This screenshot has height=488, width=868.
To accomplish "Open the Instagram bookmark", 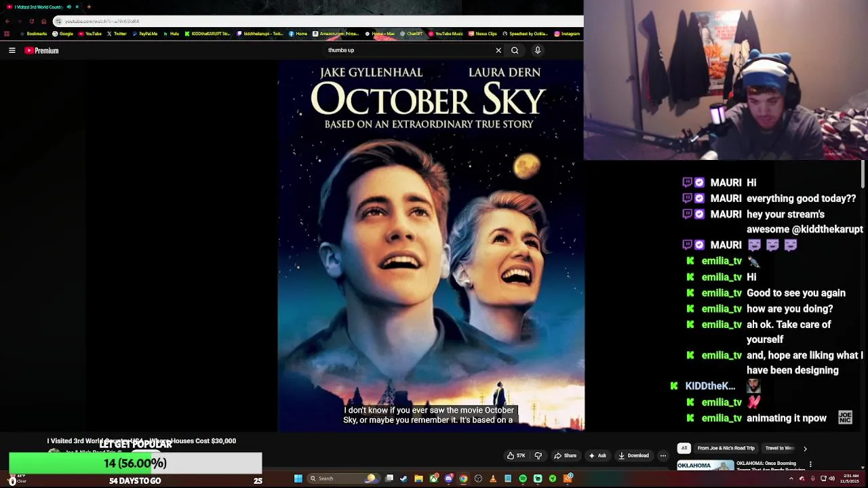I will (x=567, y=34).
